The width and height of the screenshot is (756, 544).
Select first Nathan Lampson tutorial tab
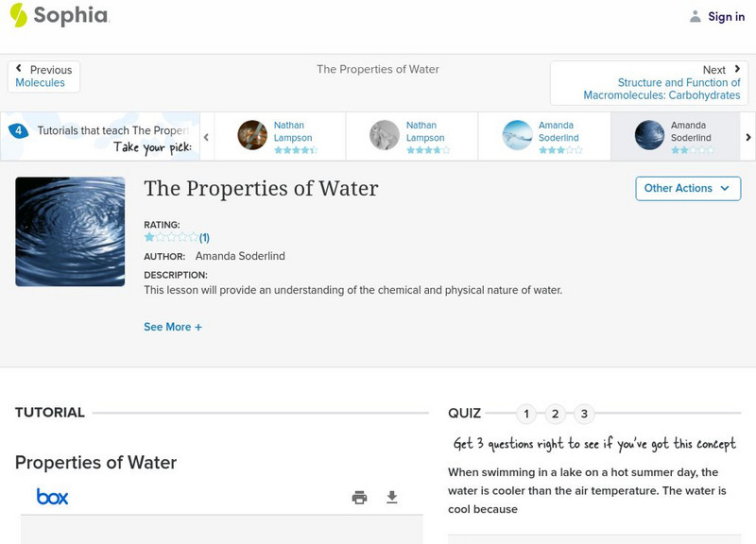coord(279,136)
